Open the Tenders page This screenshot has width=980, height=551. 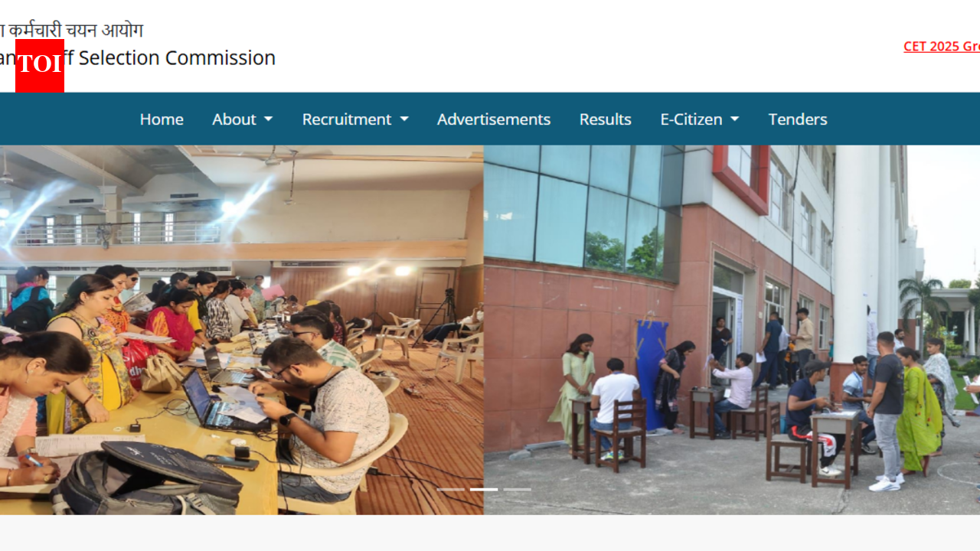798,119
